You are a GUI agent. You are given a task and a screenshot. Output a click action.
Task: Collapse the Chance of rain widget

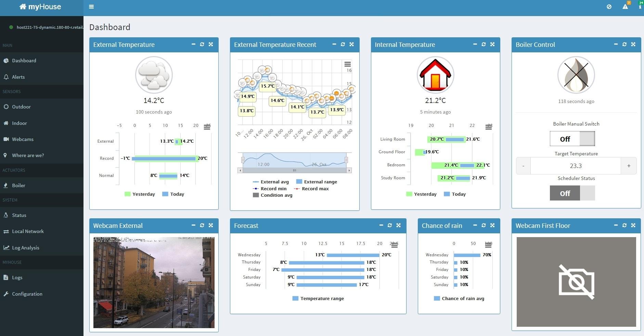coord(475,225)
